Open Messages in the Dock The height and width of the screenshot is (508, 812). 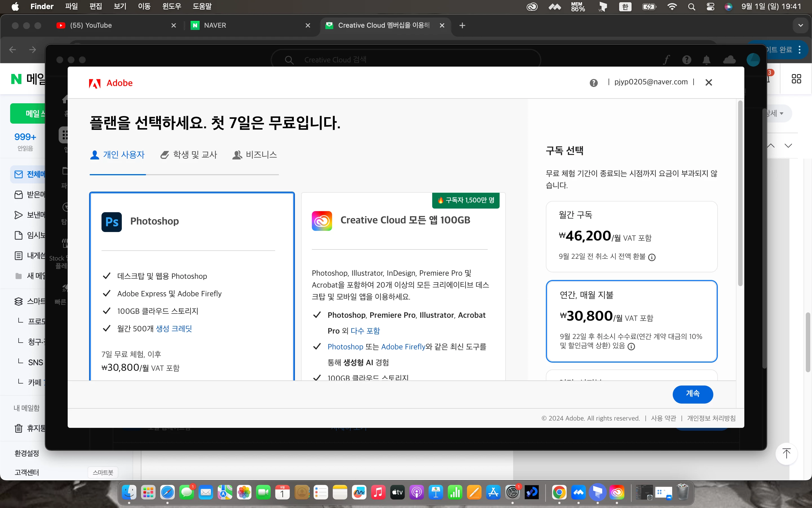[x=187, y=492]
